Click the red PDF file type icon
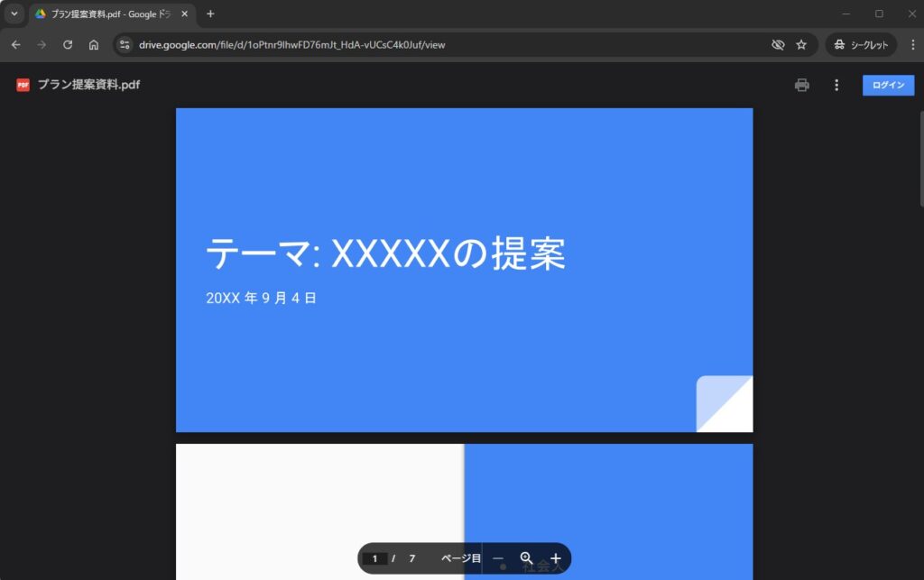Screen dimensions: 924x580 click(23, 85)
